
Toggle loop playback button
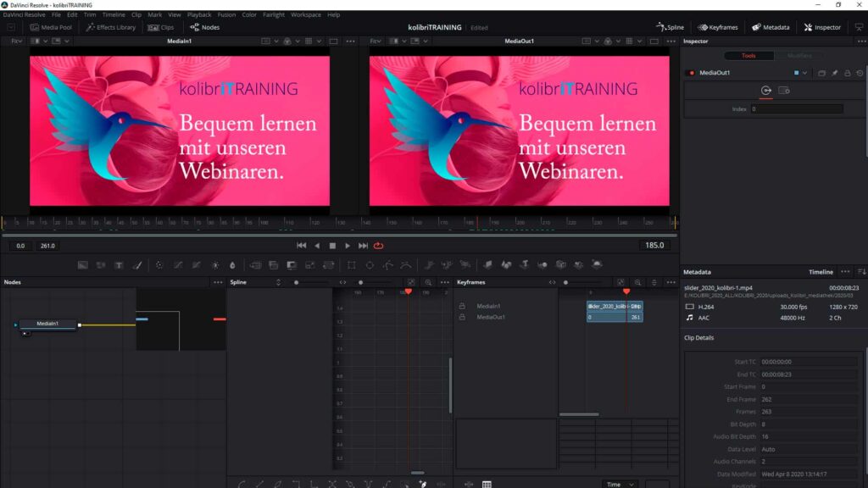379,246
